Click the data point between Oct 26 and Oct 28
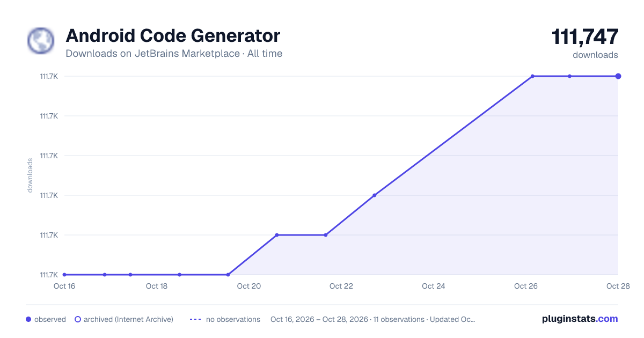This screenshot has width=644, height=338. 569,76
